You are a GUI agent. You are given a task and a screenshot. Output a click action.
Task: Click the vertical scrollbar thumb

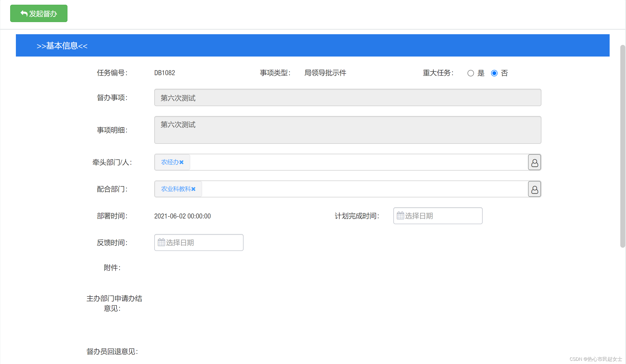[622, 147]
